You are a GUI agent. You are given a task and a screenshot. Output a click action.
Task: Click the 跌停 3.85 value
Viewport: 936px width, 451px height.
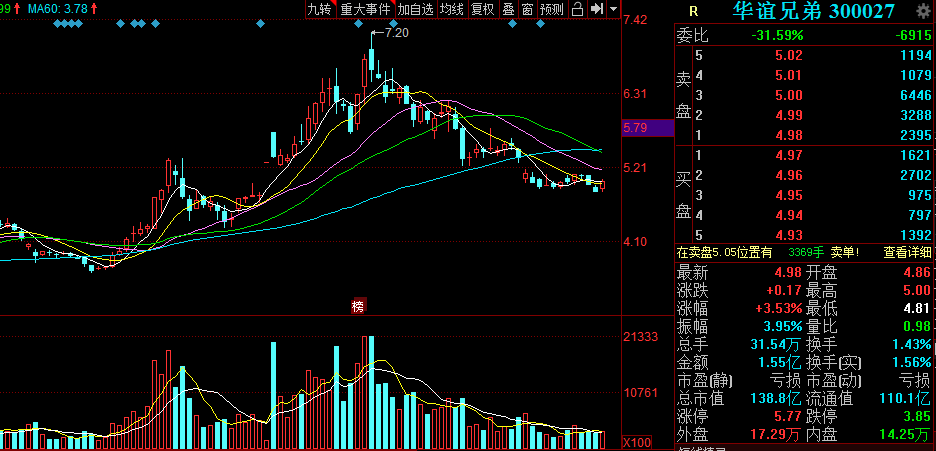pos(917,416)
